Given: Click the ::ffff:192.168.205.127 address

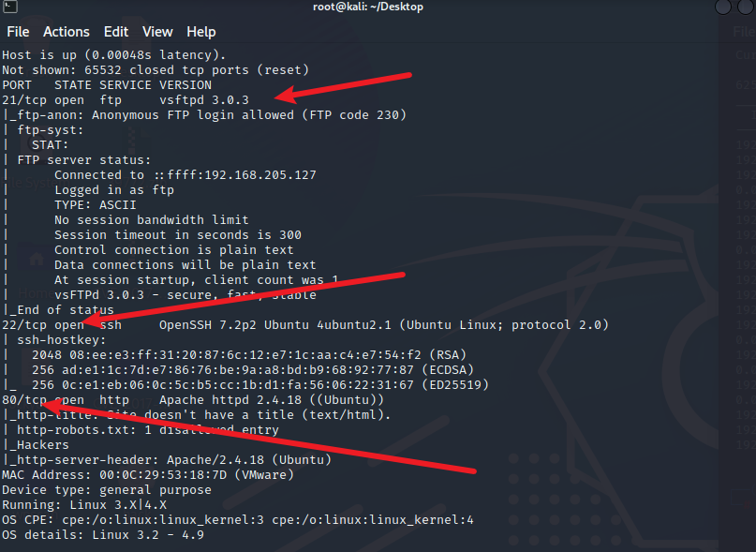Looking at the screenshot, I should [x=235, y=174].
